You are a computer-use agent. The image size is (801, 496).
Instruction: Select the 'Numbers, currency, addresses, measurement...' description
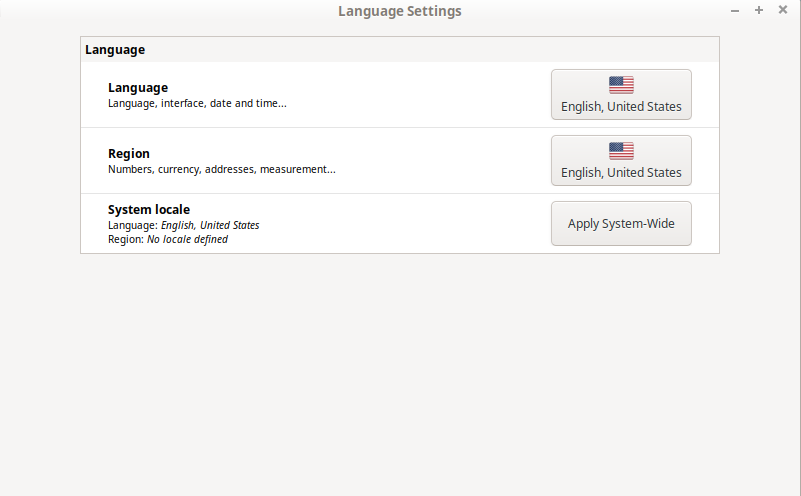pos(222,169)
